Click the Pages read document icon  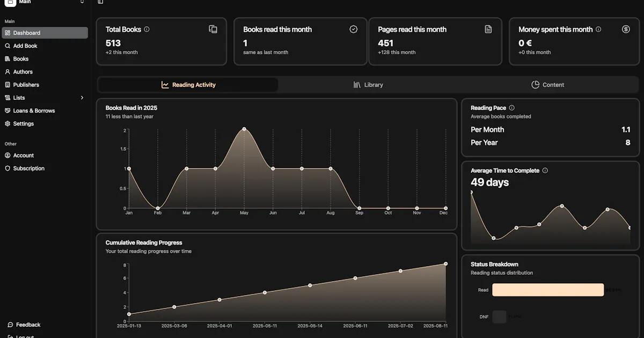[488, 30]
